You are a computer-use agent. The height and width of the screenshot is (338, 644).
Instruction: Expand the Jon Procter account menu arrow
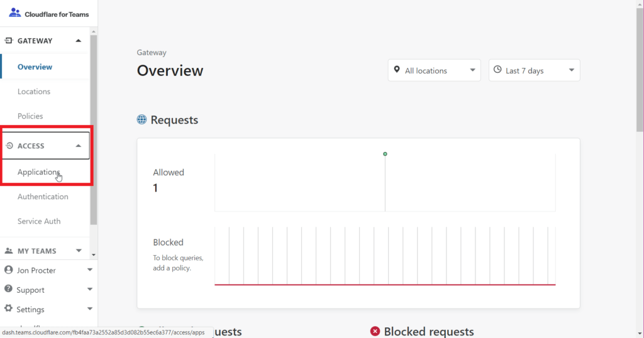tap(89, 270)
